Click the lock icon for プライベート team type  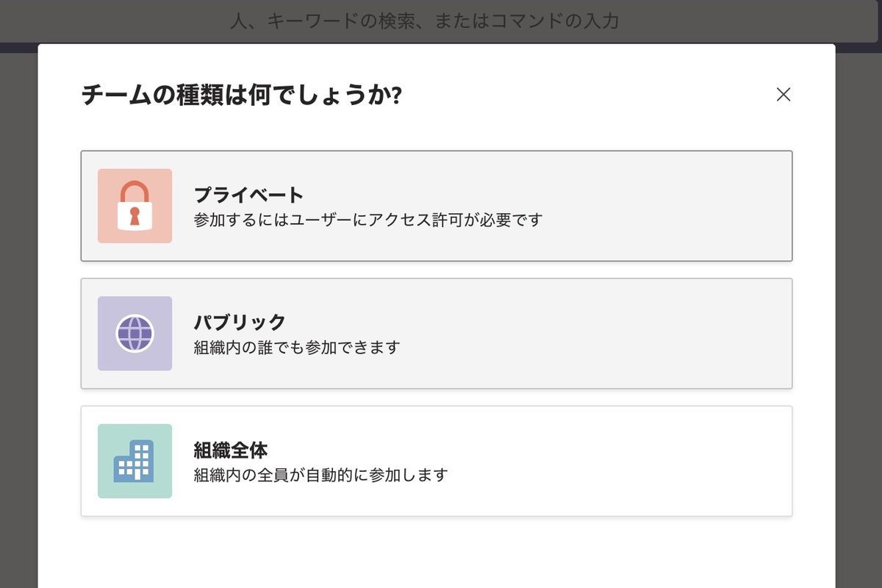(x=135, y=206)
